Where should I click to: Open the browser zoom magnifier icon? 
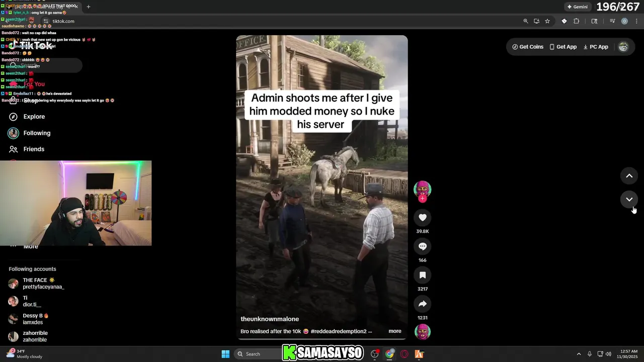pos(526,21)
